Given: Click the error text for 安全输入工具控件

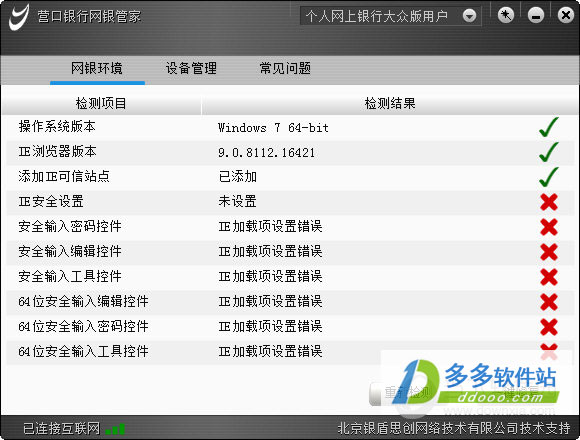Looking at the screenshot, I should (x=270, y=276).
